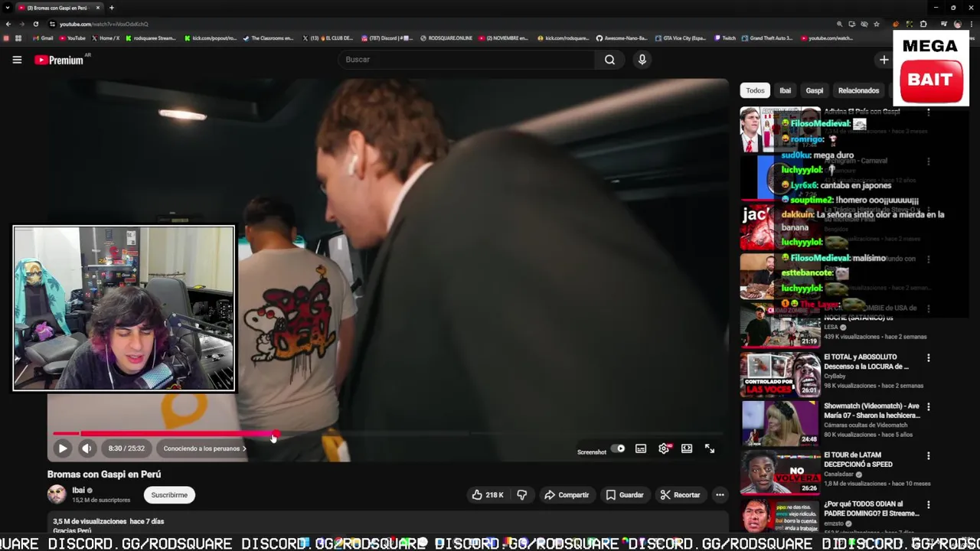Open 'GTA Vice City' bookmark
The image size is (980, 551).
click(680, 38)
